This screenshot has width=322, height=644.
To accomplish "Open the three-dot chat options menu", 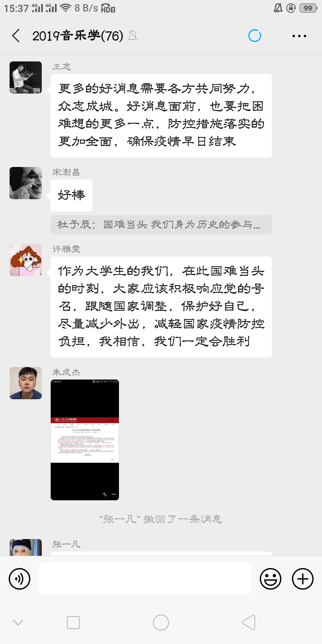I will (x=299, y=36).
